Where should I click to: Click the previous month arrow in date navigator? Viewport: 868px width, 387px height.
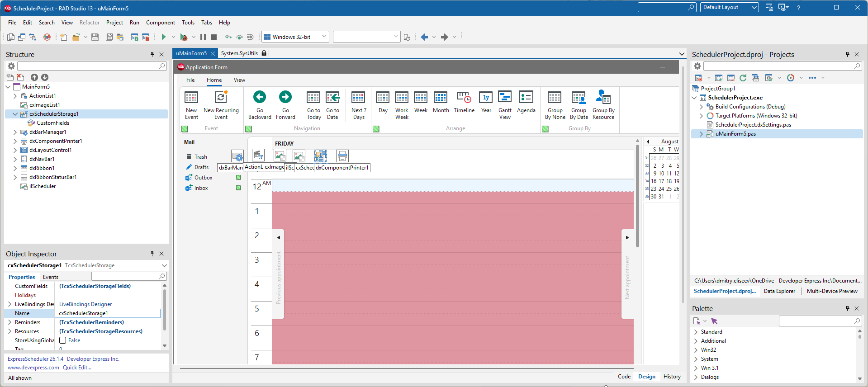pyautogui.click(x=648, y=142)
